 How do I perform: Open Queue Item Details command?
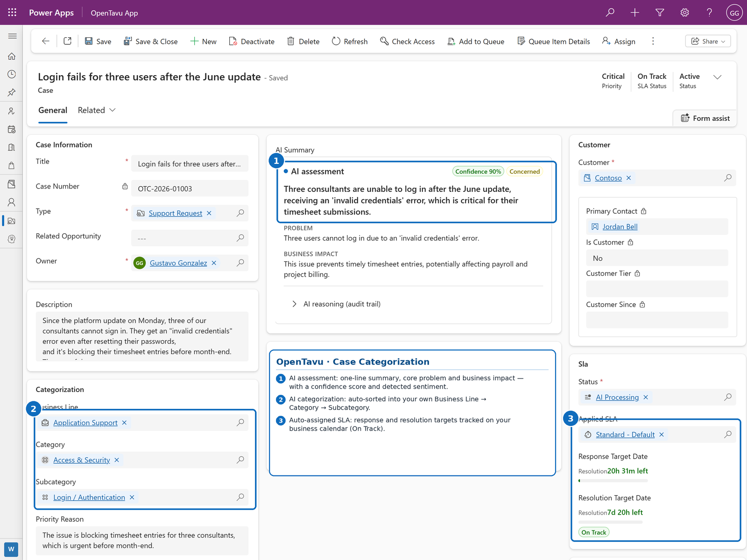coord(554,42)
